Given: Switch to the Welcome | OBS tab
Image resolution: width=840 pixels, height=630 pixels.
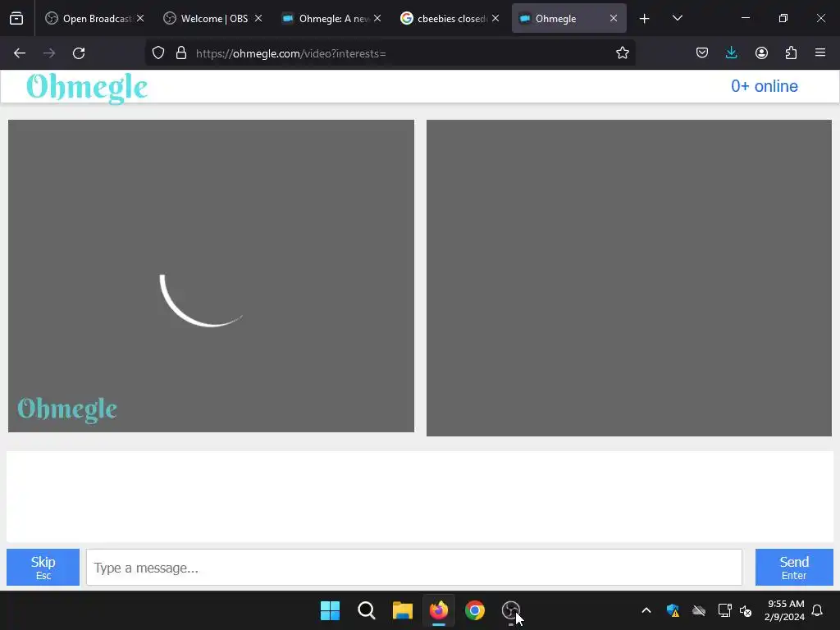Looking at the screenshot, I should pos(213,19).
